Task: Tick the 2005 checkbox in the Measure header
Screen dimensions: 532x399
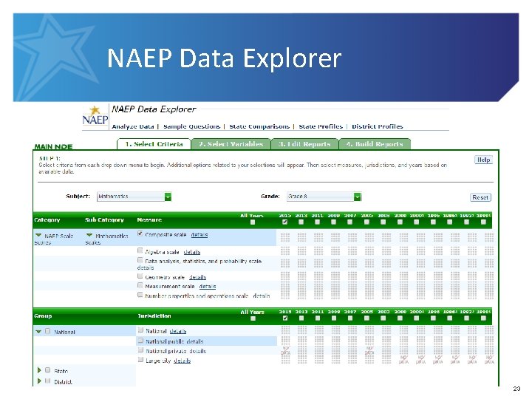Action: [x=366, y=222]
